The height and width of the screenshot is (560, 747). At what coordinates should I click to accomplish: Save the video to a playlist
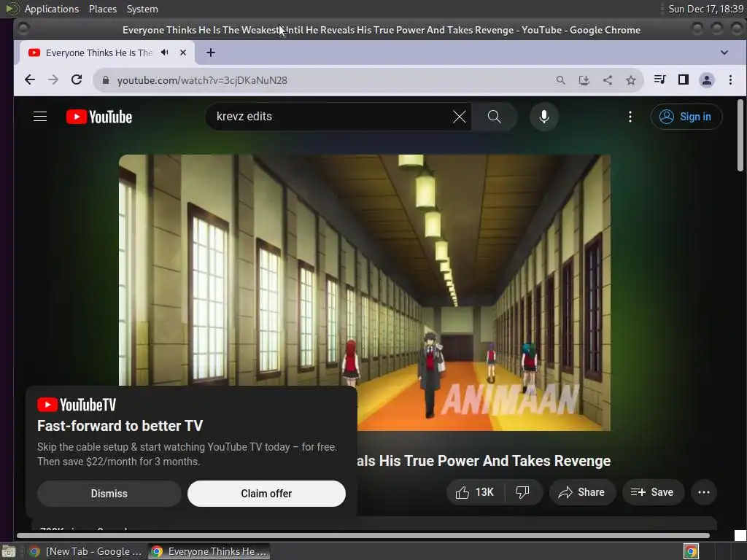[653, 492]
